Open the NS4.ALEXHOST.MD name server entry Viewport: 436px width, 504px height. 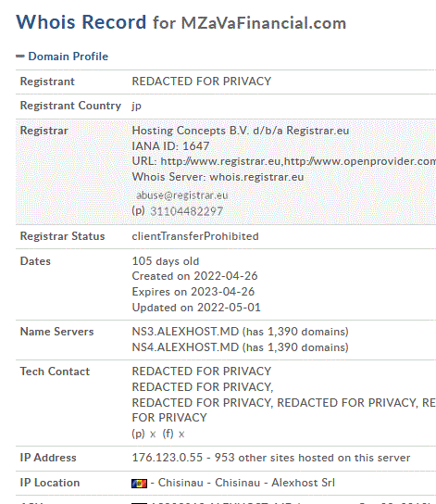point(185,347)
